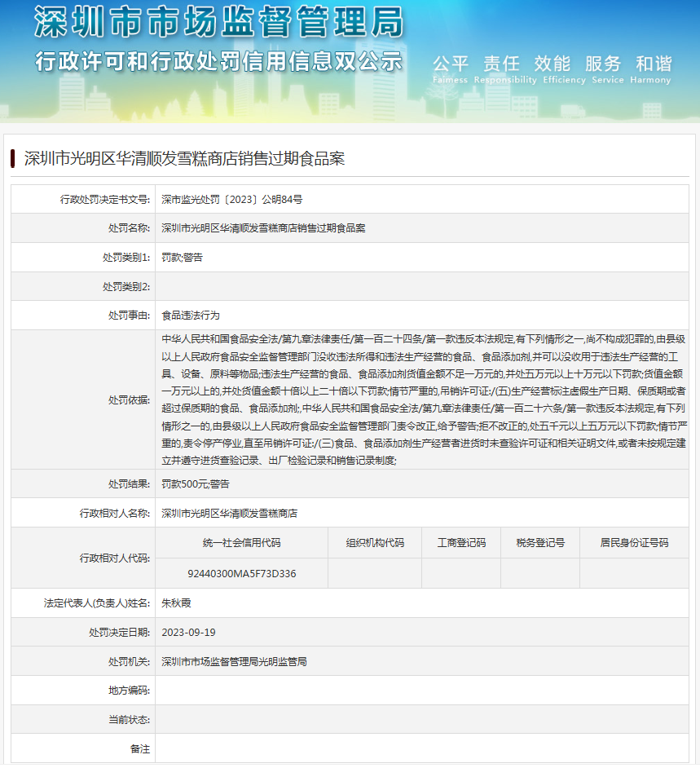Click the 服务 Service slogan
The image size is (700, 768).
click(607, 69)
